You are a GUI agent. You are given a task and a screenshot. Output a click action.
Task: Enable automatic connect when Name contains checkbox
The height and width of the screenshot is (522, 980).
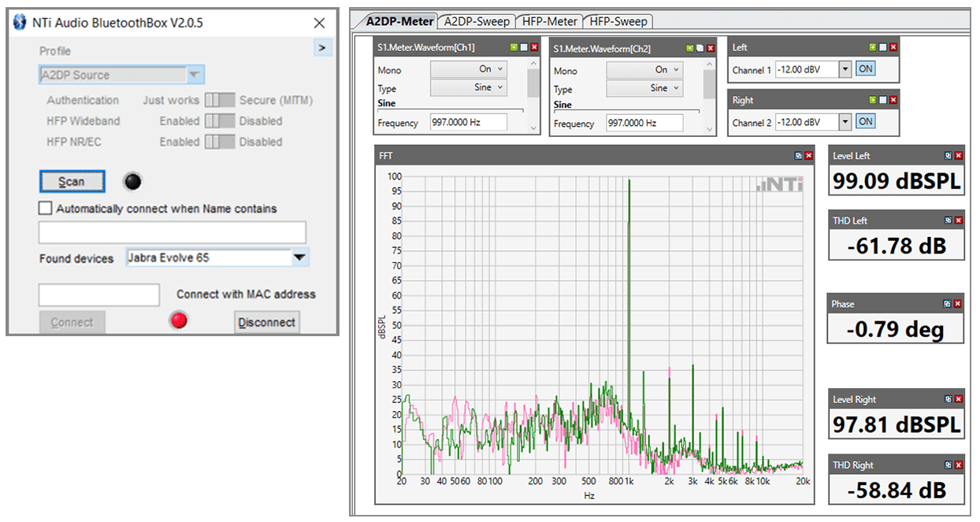(x=46, y=209)
